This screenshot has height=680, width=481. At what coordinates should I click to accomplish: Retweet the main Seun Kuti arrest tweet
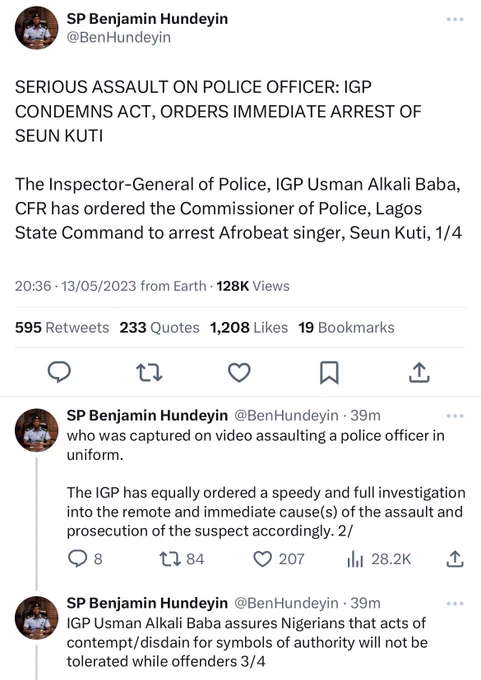coord(149,373)
